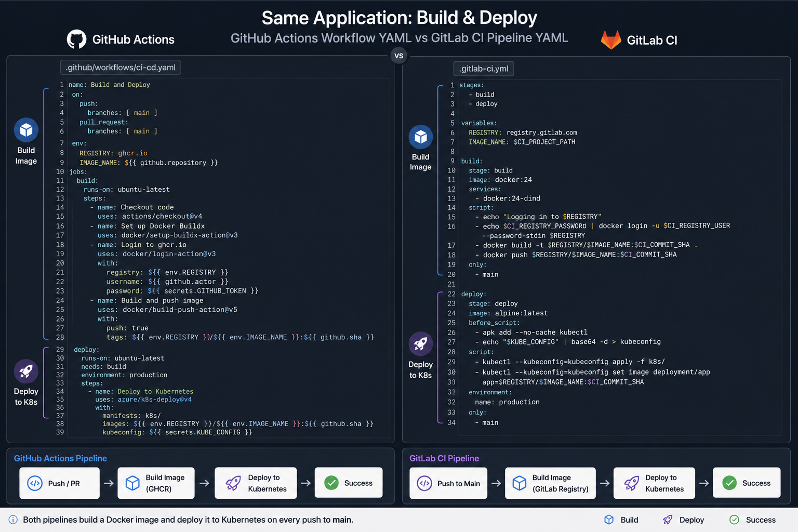Click 'uses: docker/setup-buildx-action@v3' line
798x532 pixels.
point(167,235)
